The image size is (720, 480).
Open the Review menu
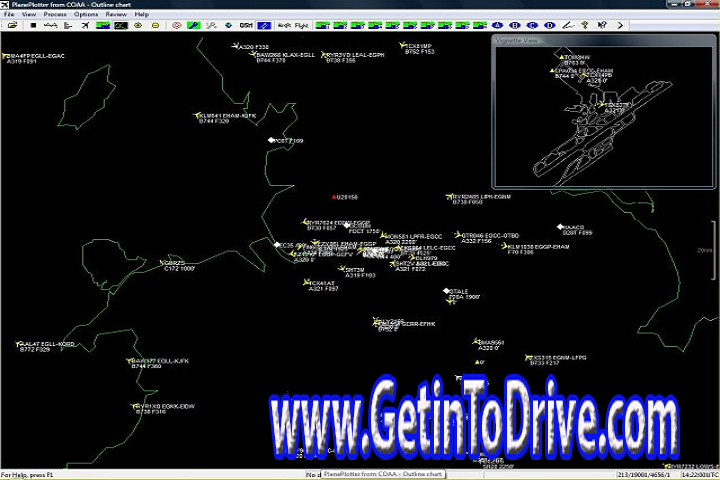coord(116,14)
